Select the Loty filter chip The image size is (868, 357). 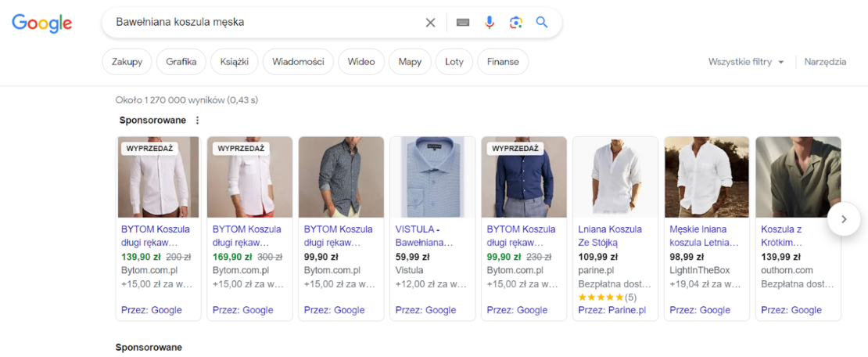pyautogui.click(x=454, y=62)
